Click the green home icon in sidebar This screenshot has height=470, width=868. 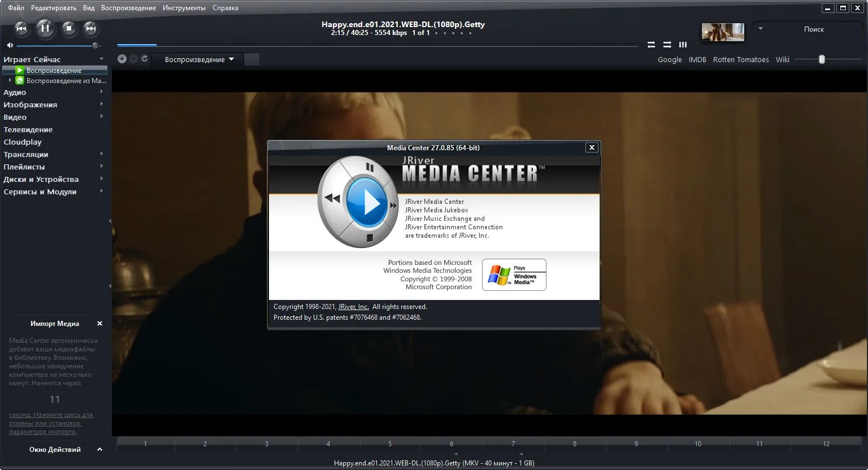click(x=19, y=80)
